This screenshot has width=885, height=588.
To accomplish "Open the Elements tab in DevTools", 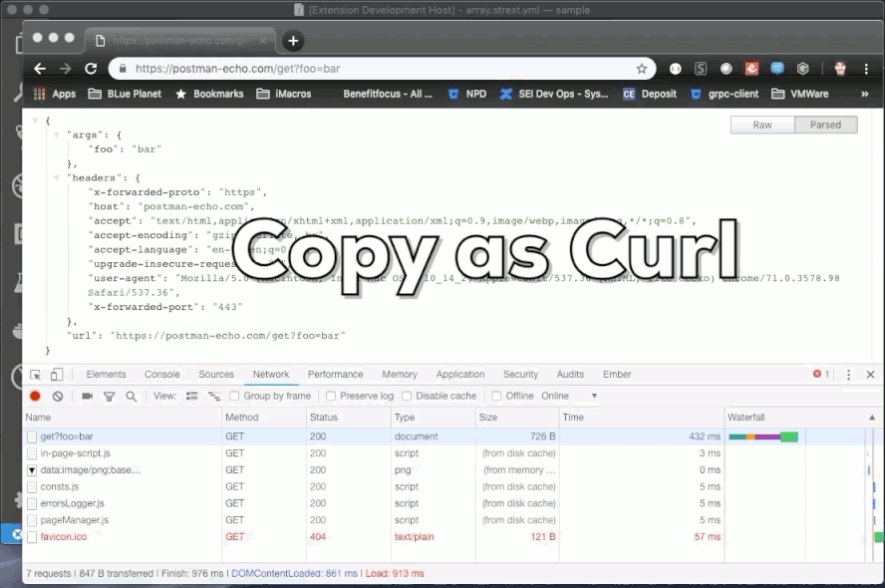I will 106,374.
